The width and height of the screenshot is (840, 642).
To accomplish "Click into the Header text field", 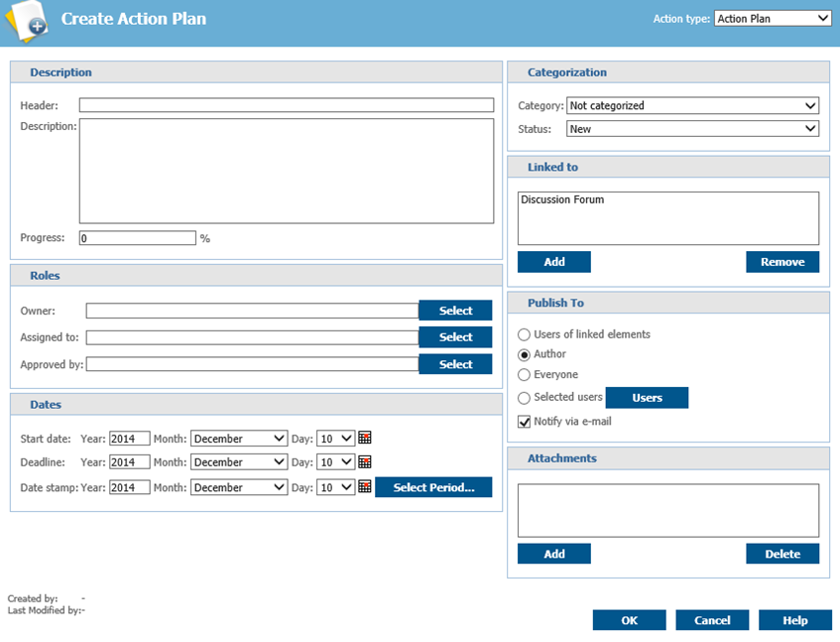I will [x=286, y=105].
